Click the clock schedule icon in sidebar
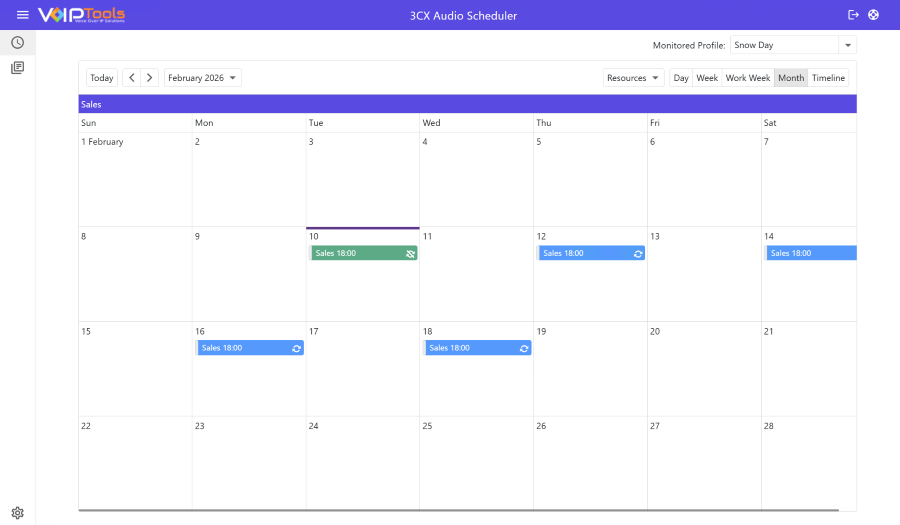 [17, 42]
